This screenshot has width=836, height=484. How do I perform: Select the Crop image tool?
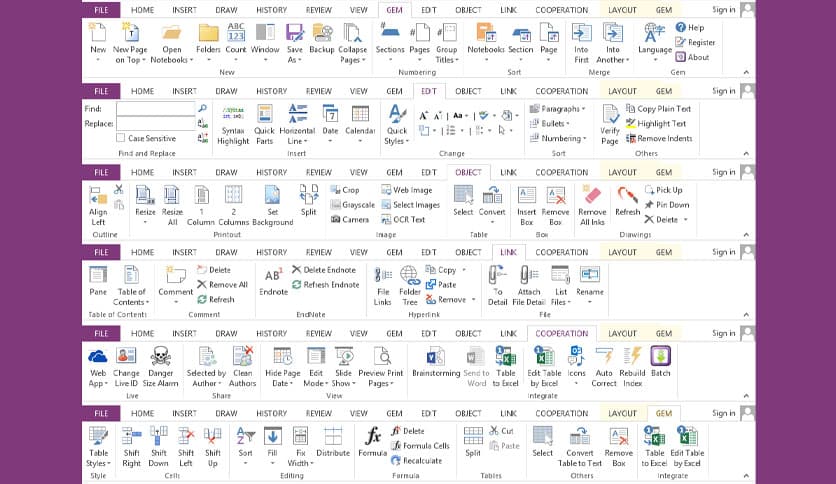click(345, 190)
